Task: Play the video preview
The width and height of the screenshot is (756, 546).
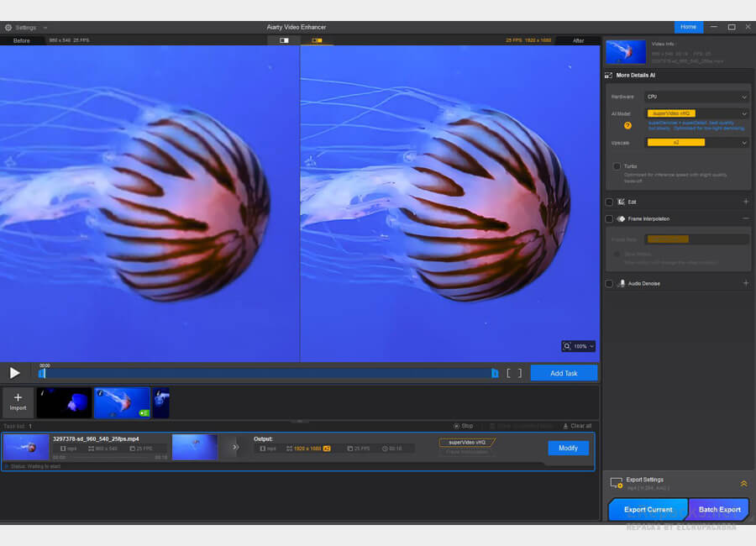Action: (14, 373)
